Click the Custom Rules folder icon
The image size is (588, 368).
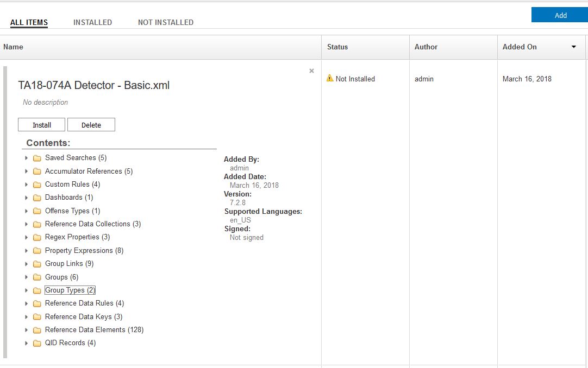[37, 185]
